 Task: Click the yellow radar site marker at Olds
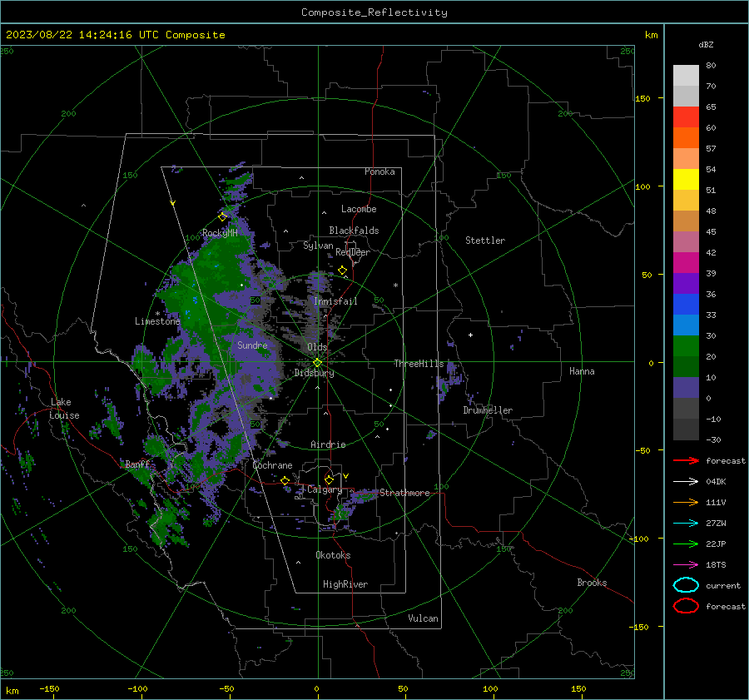coord(317,363)
